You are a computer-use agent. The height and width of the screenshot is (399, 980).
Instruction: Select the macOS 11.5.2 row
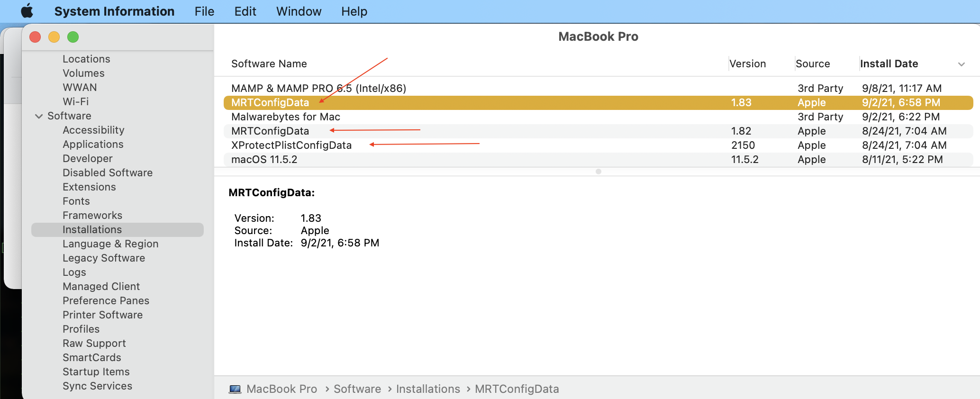point(598,159)
